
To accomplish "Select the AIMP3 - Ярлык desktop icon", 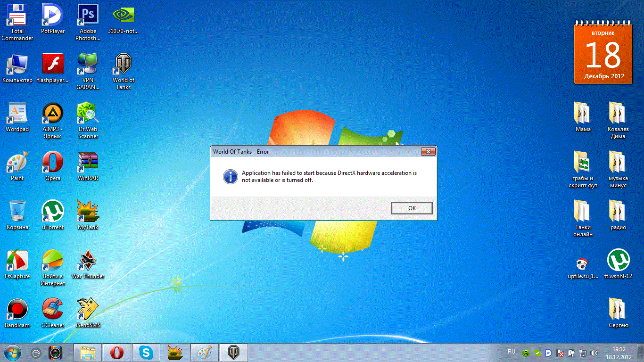I will pyautogui.click(x=53, y=120).
